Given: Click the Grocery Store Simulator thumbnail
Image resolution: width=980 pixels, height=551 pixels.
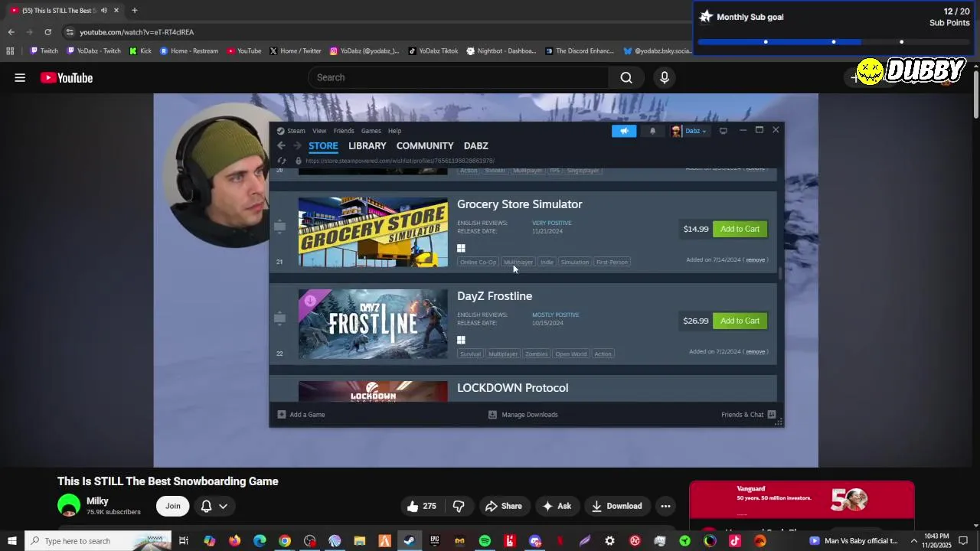Looking at the screenshot, I should [373, 232].
